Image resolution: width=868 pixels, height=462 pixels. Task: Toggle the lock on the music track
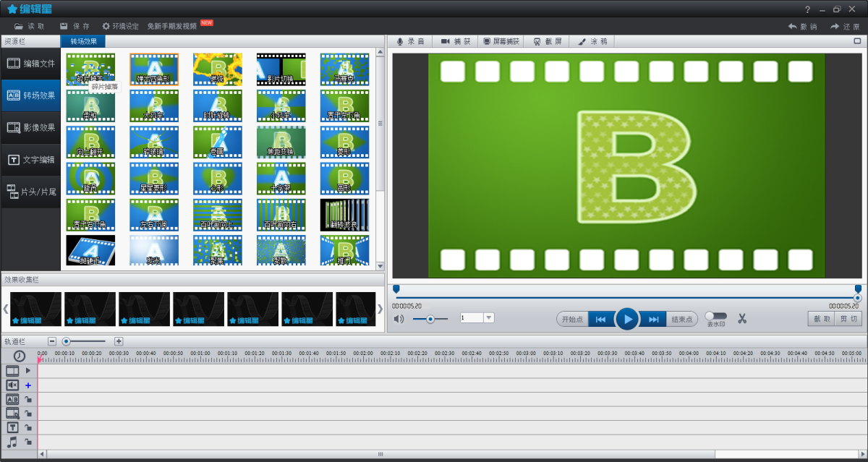tap(28, 441)
